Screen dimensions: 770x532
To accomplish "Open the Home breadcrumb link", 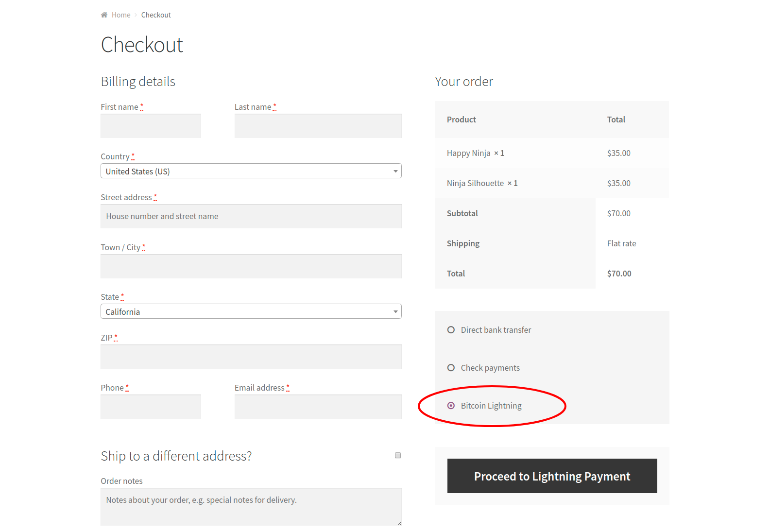I will pos(121,15).
